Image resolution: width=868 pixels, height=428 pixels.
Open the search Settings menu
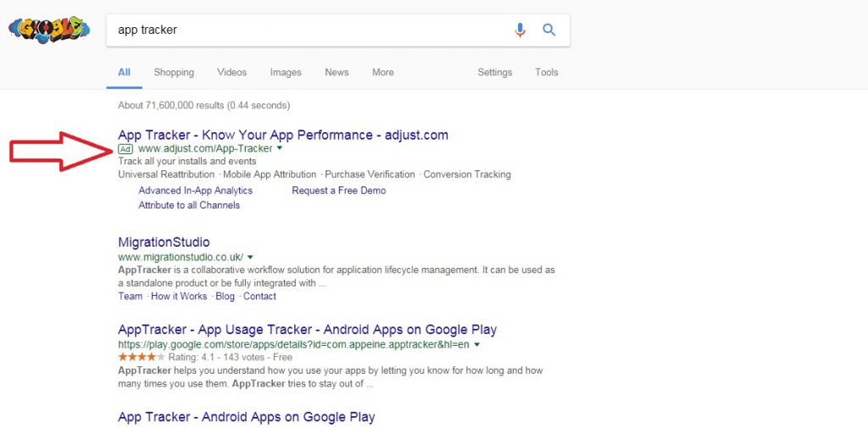click(x=494, y=72)
